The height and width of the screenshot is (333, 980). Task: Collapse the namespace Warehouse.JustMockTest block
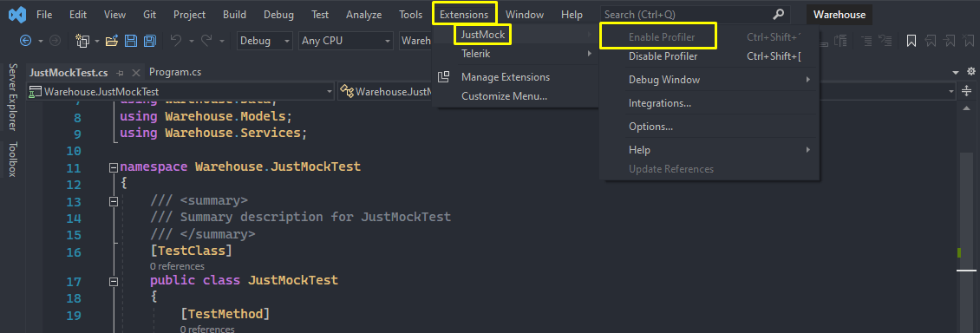point(113,167)
